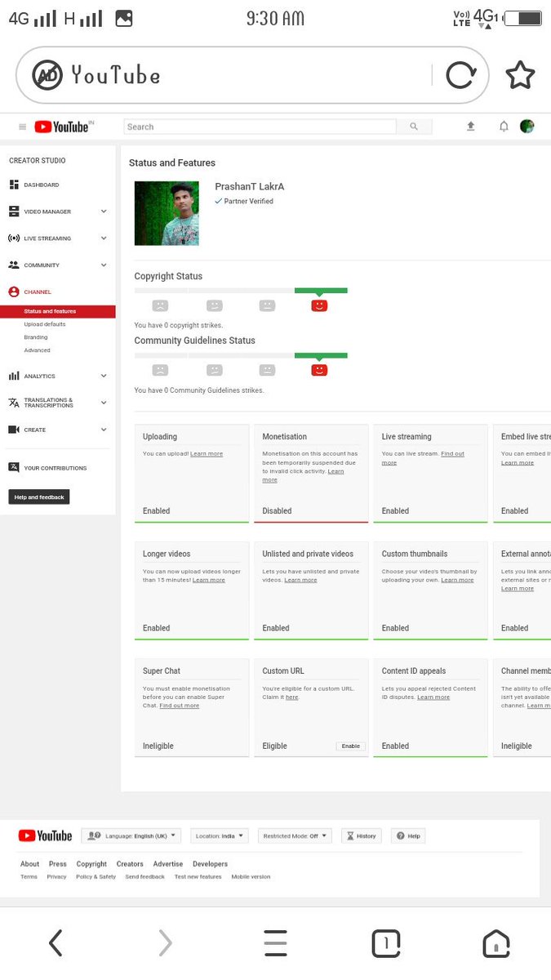This screenshot has height=980, width=551.
Task: Expand the Create section chevron
Action: (x=104, y=430)
